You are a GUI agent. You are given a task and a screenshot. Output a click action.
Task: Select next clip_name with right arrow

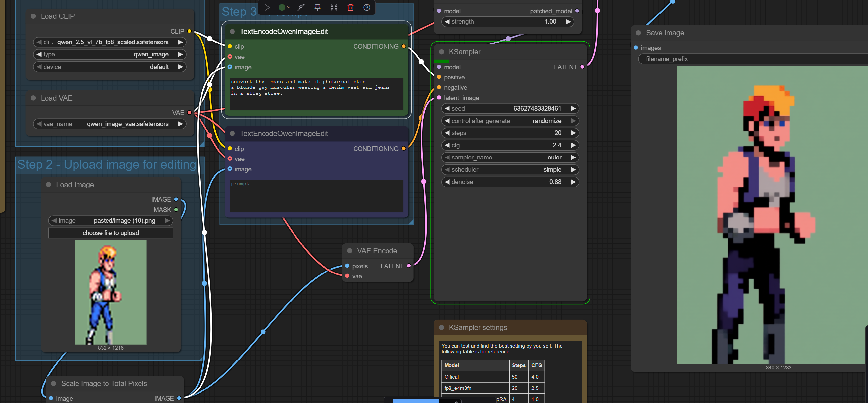pos(180,42)
